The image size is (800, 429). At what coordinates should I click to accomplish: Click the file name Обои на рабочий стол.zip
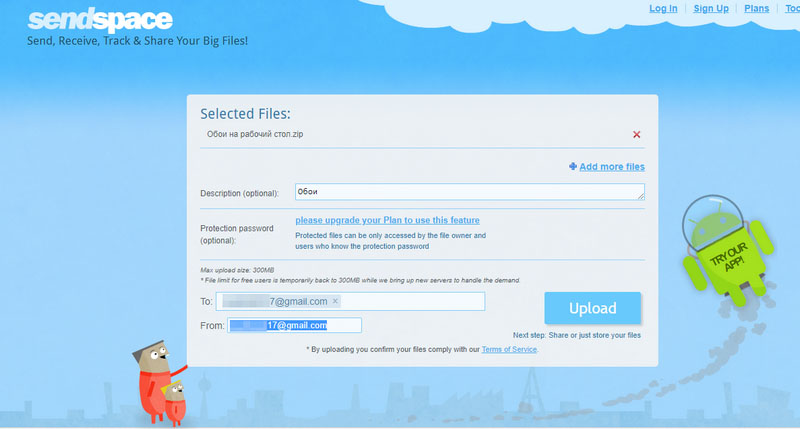click(x=255, y=134)
